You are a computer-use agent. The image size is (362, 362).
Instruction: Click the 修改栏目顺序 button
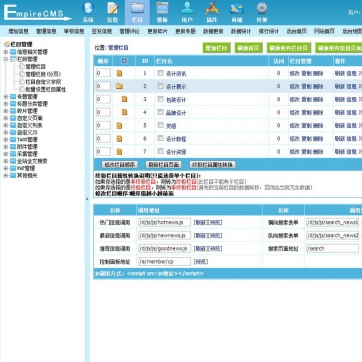coord(120,165)
